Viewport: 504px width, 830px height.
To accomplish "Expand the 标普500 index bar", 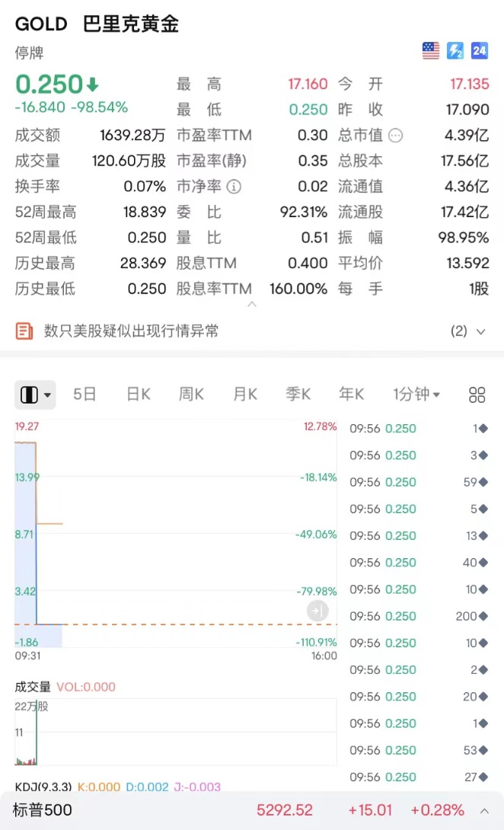I will point(484,810).
